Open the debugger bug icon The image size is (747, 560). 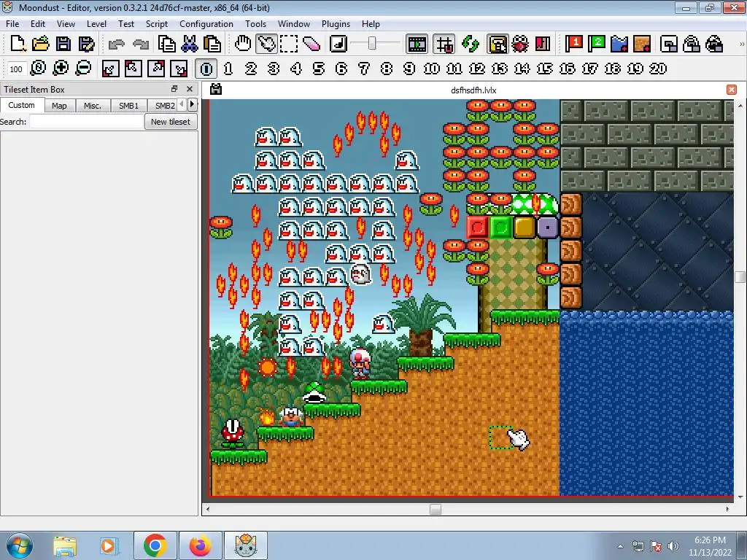coord(519,44)
